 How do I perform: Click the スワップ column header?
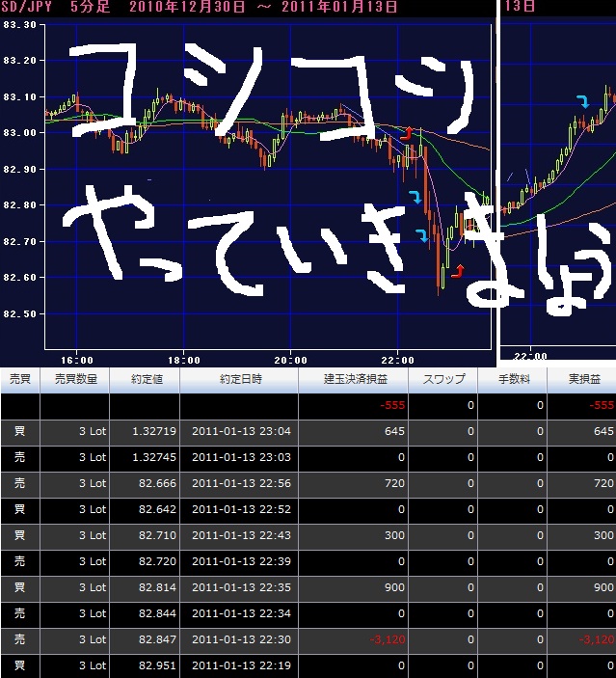tap(443, 380)
